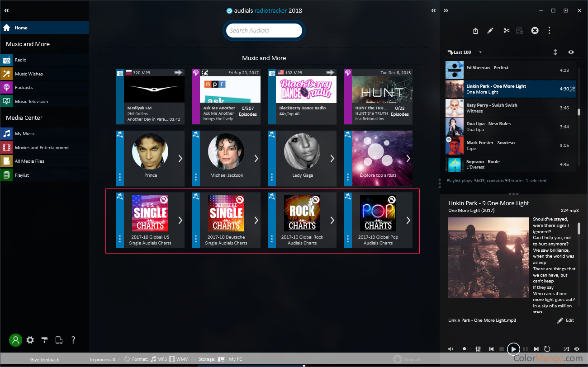The height and width of the screenshot is (367, 588).
Task: Expand the Michael Jackson tile chevron
Action: tap(256, 158)
